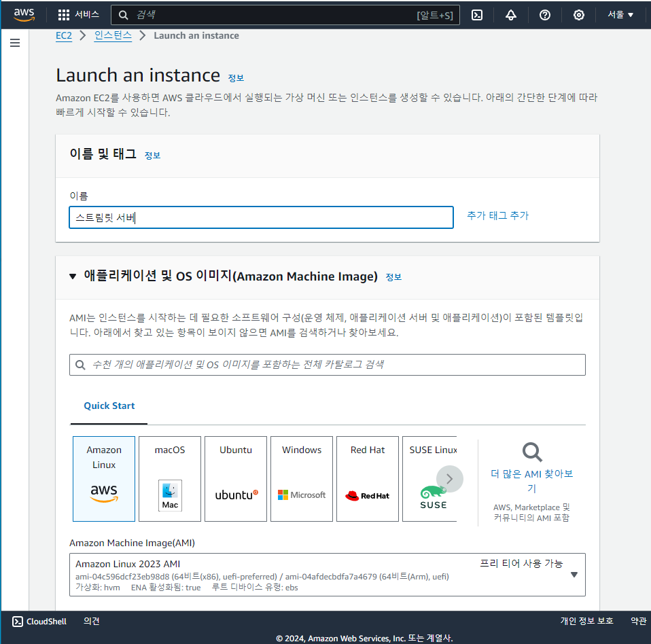
Task: Select the Amazon Linux AMI tile
Action: [x=104, y=479]
